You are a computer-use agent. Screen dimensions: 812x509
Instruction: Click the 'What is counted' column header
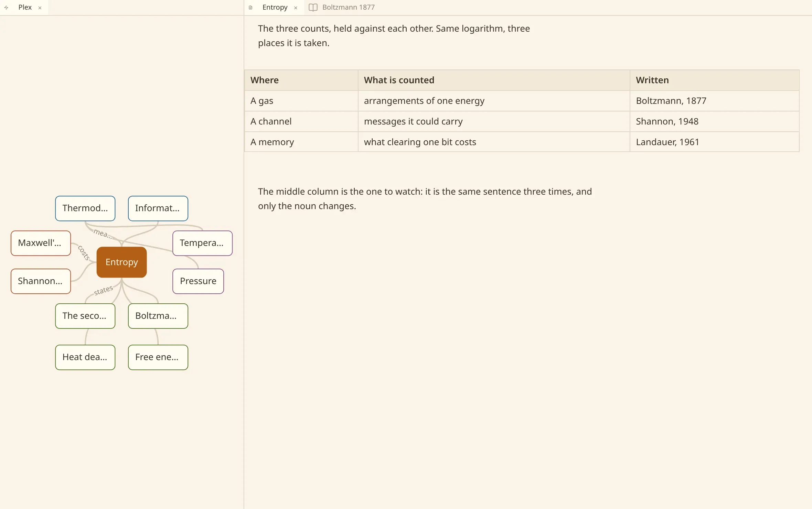(x=494, y=80)
